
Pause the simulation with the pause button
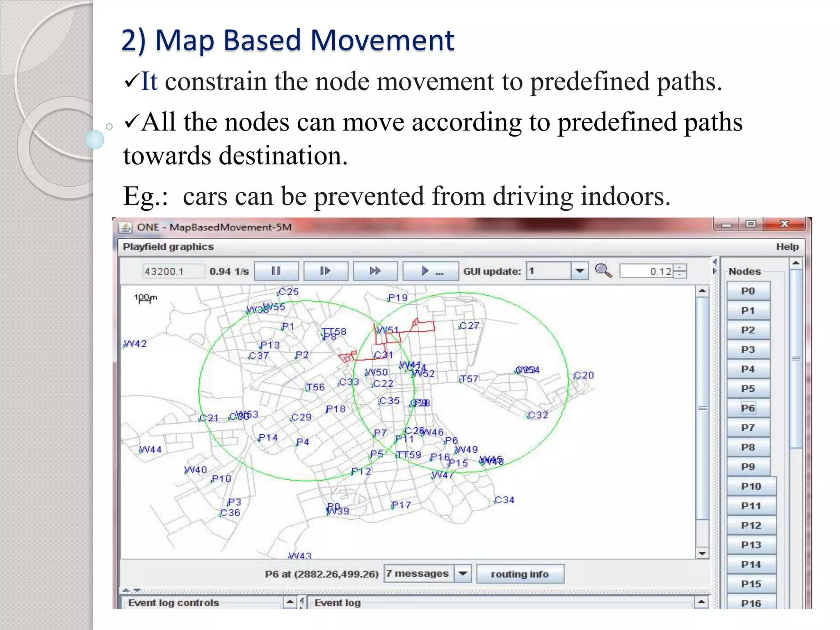pos(276,271)
